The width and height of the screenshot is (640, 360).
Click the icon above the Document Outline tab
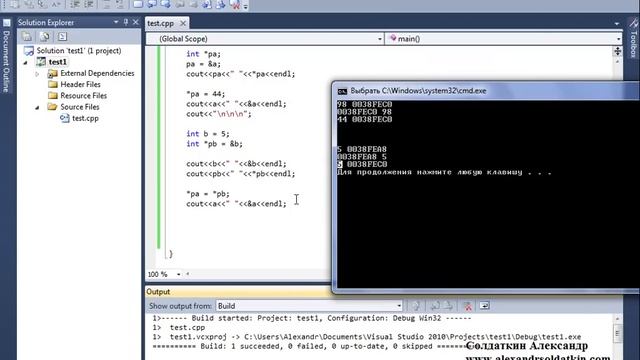pyautogui.click(x=7, y=23)
